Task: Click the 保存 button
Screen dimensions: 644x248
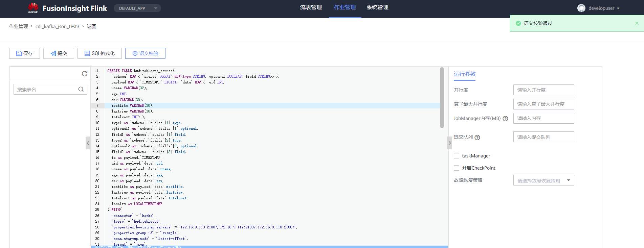Action: coord(24,53)
